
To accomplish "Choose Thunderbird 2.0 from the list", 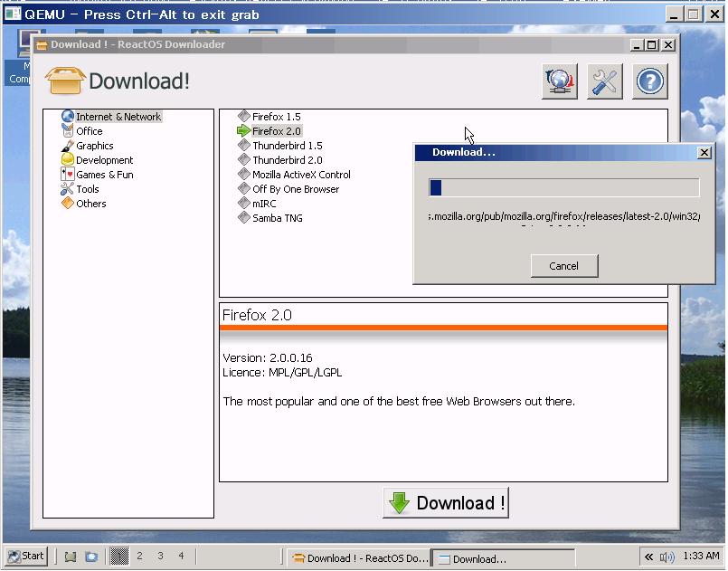I will pos(287,160).
